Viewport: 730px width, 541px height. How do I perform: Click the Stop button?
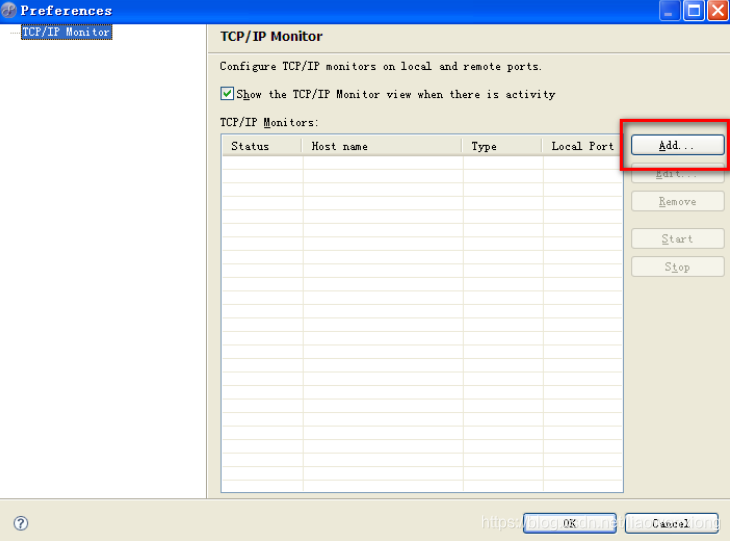pyautogui.click(x=677, y=267)
